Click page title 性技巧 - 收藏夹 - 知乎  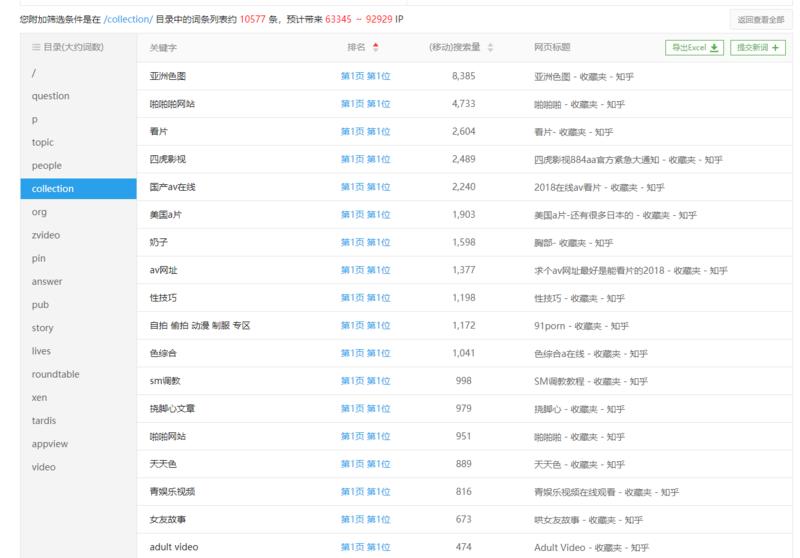579,298
